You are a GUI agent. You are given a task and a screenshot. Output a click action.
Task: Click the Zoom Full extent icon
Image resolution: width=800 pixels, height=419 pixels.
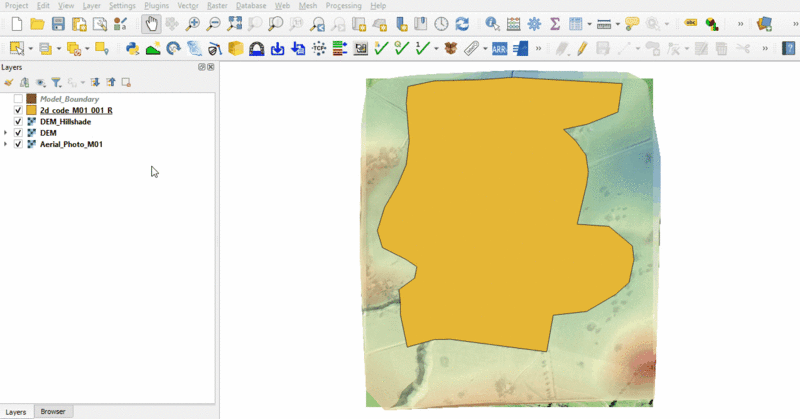click(234, 23)
